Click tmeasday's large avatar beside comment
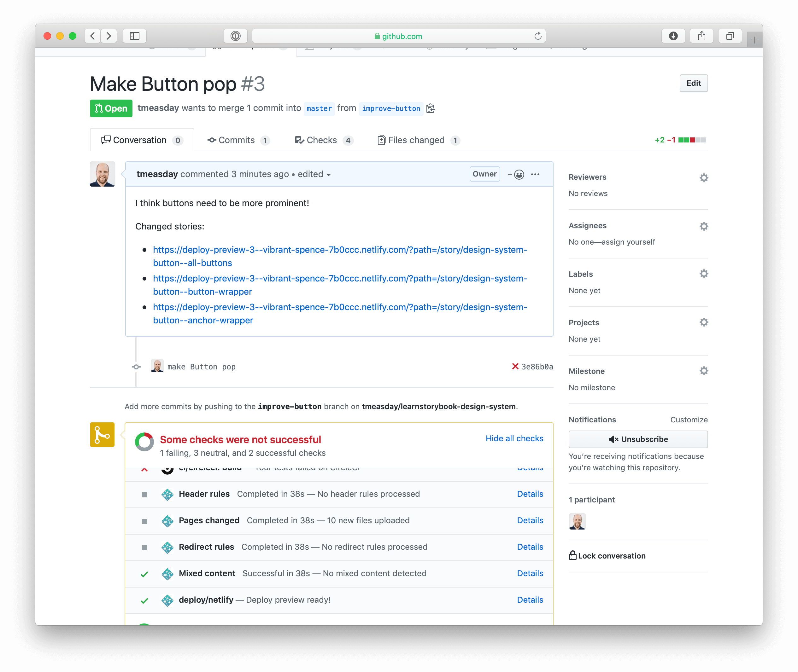 tap(102, 174)
